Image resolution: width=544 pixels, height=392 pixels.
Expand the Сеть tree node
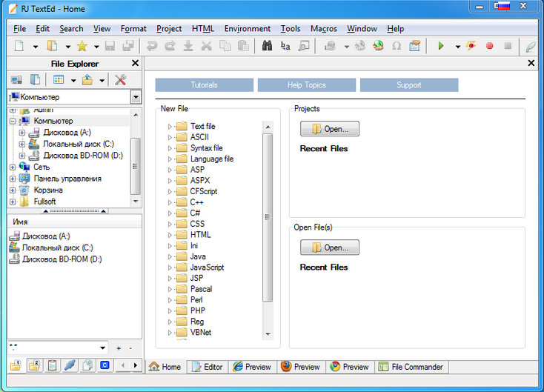coord(13,167)
